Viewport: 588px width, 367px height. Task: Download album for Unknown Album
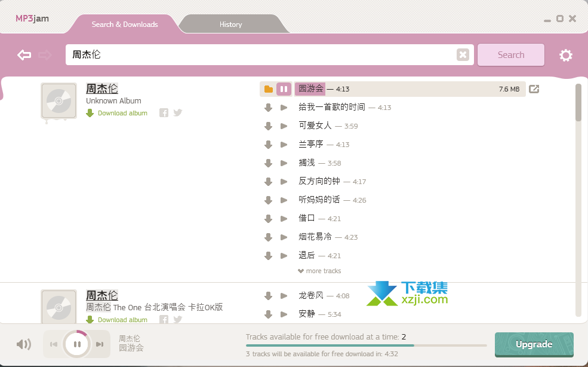(116, 113)
